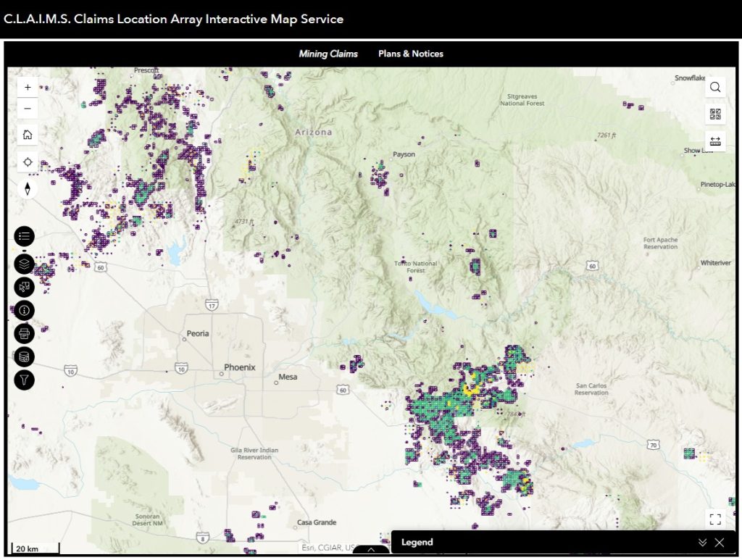Open the add data widget
The image size is (742, 560).
pos(25,356)
